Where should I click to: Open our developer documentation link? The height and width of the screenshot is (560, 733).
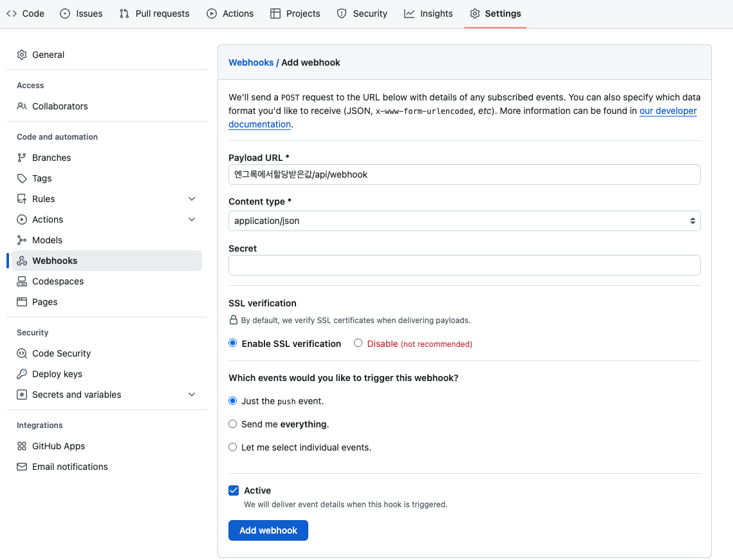tap(668, 111)
